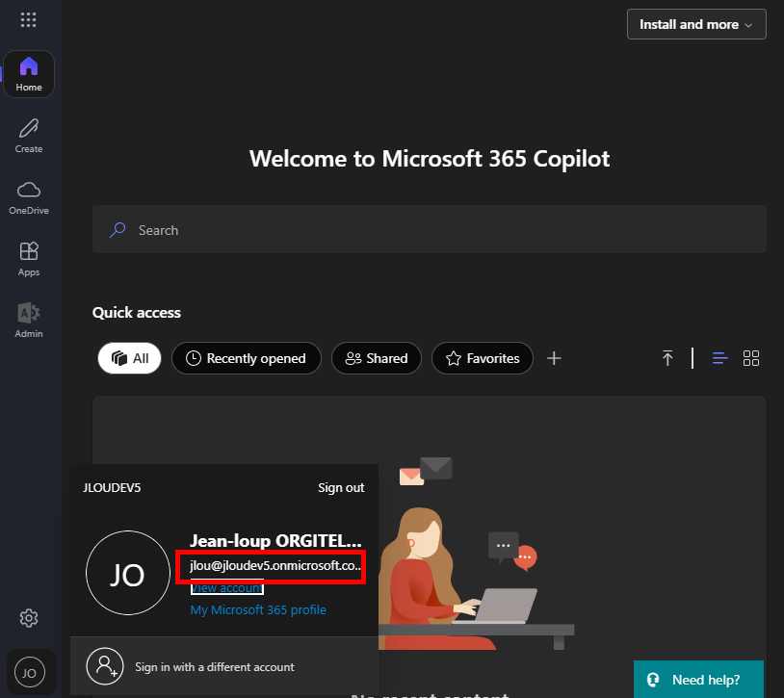Sign out of the account
This screenshot has height=698, width=784.
pos(341,488)
